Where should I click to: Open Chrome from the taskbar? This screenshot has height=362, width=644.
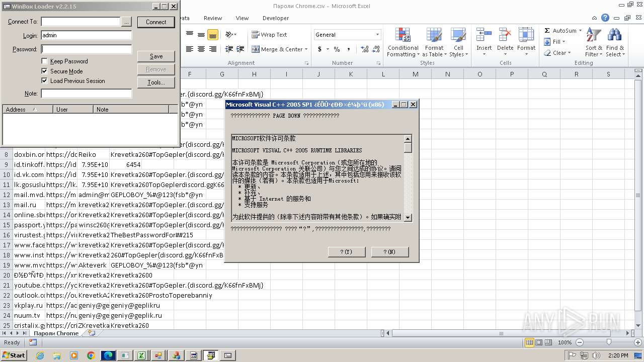pos(91,355)
